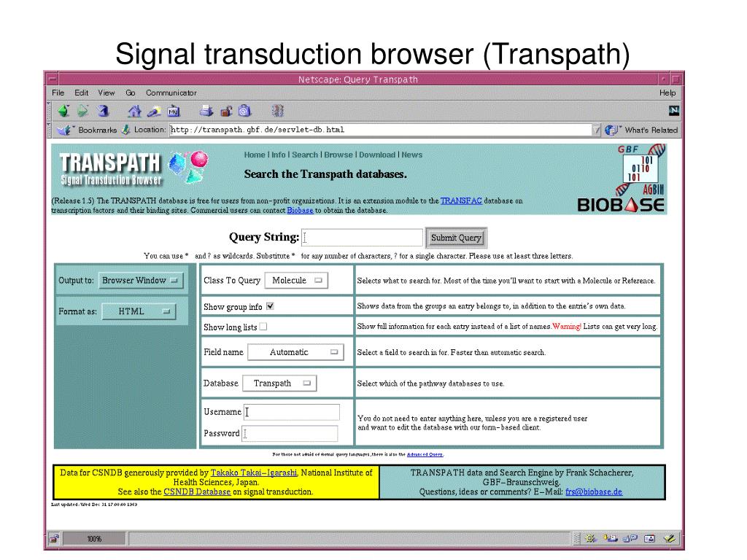The height and width of the screenshot is (560, 747).
Task: Open the Takako Takai-Igarashi link
Action: [x=254, y=472]
